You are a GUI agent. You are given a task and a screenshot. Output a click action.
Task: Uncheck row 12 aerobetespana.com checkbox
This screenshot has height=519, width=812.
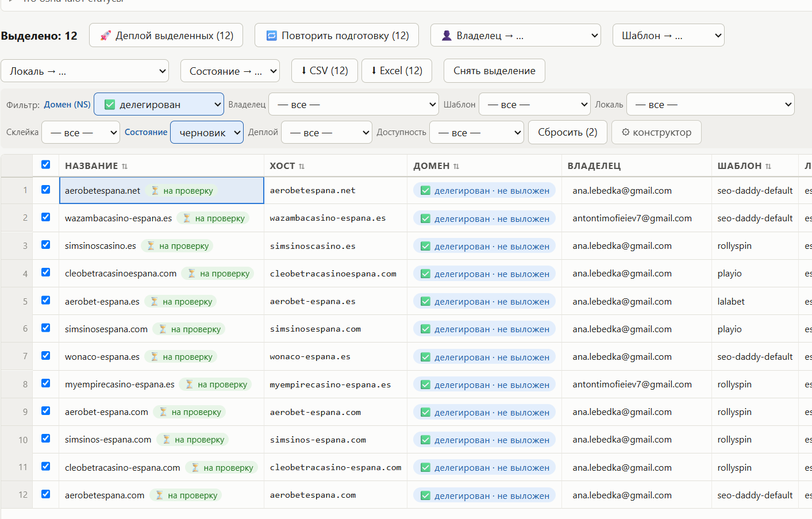pyautogui.click(x=46, y=494)
